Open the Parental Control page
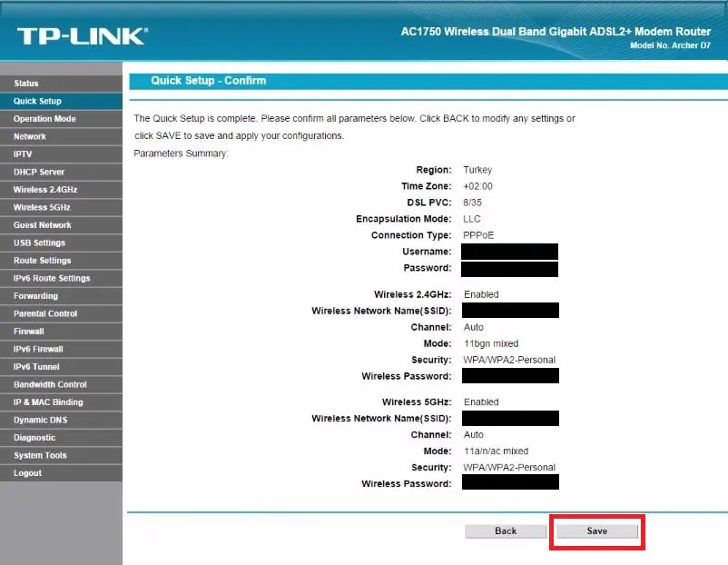Viewport: 728px width, 565px height. [x=45, y=313]
